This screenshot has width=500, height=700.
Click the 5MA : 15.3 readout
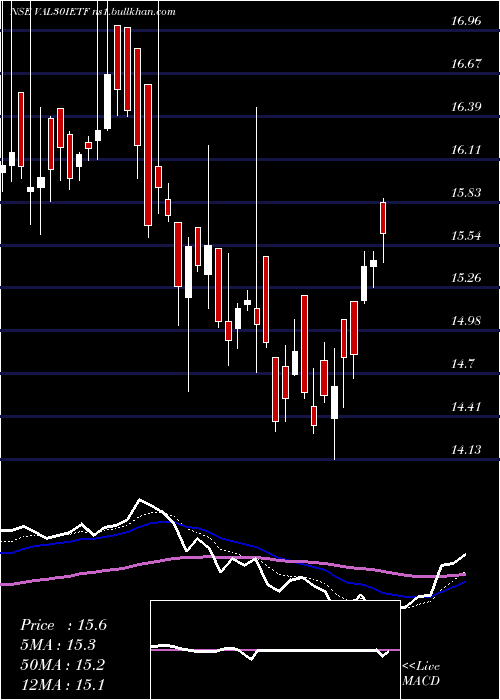(x=58, y=645)
